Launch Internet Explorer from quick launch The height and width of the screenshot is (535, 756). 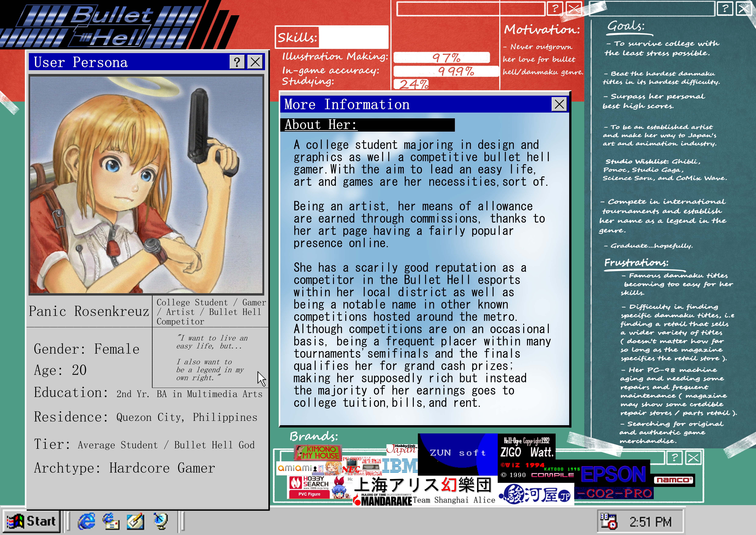tap(86, 521)
